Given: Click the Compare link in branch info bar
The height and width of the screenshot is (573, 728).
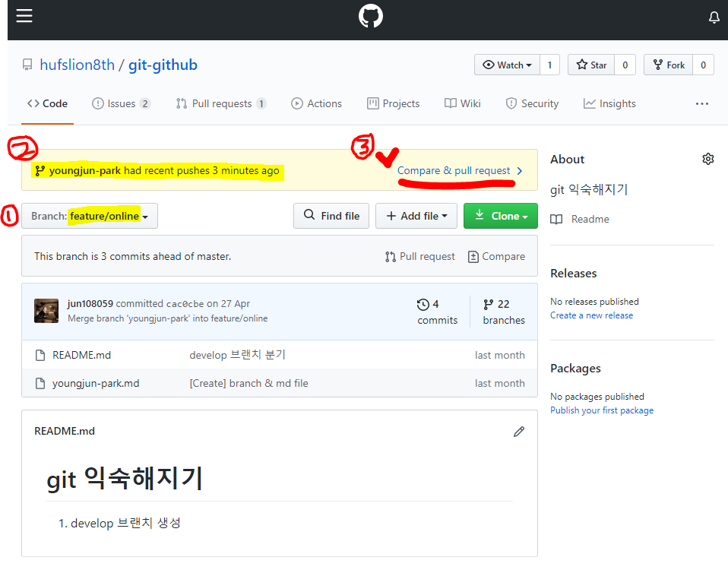Looking at the screenshot, I should 497,256.
